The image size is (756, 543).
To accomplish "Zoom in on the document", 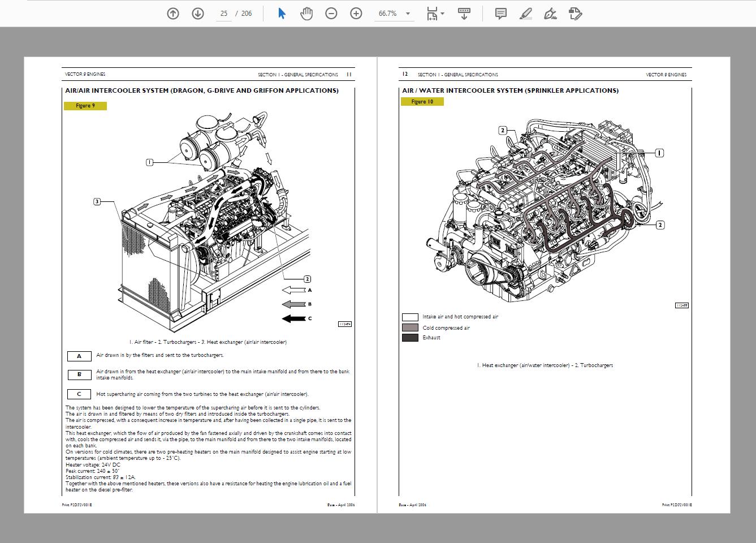I will (x=356, y=13).
